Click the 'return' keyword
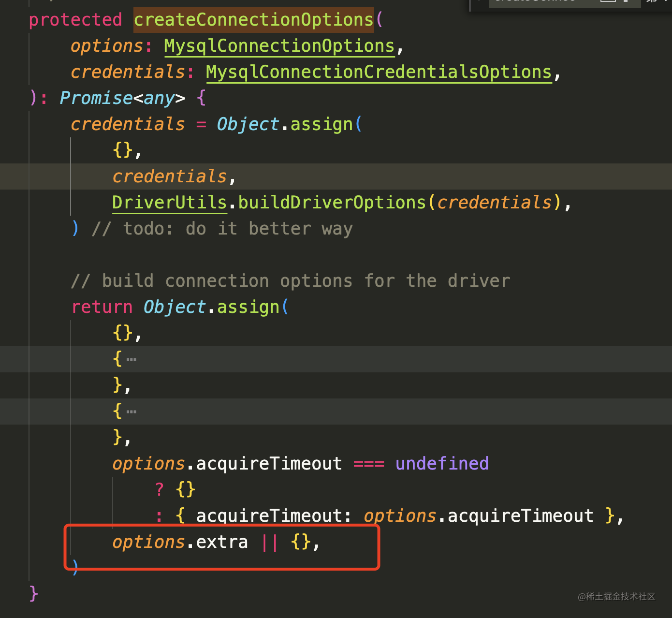This screenshot has width=672, height=618. point(102,307)
